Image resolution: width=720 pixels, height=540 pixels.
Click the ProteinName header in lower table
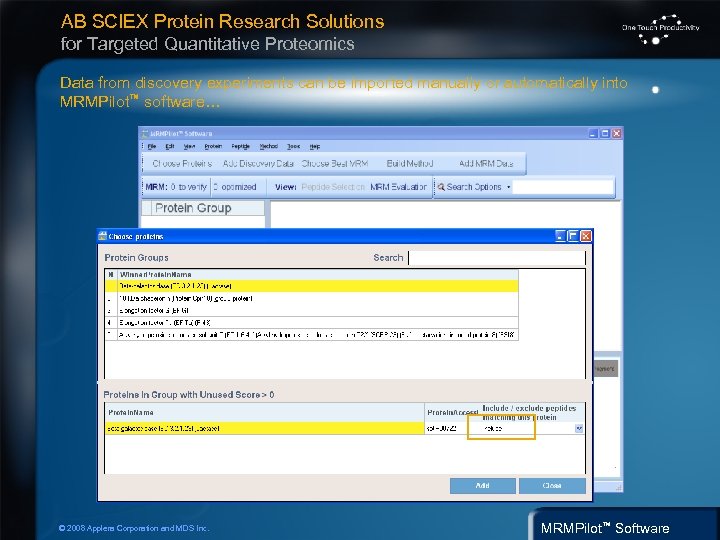click(x=264, y=412)
